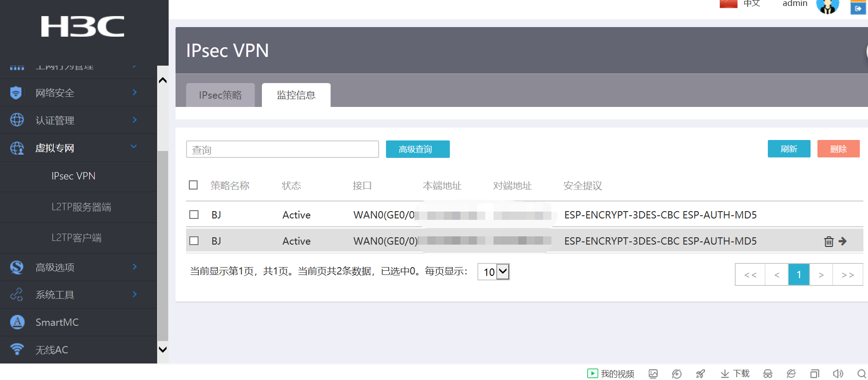This screenshot has width=868, height=380.
Task: Check the first BJ row checkbox
Action: (x=194, y=215)
